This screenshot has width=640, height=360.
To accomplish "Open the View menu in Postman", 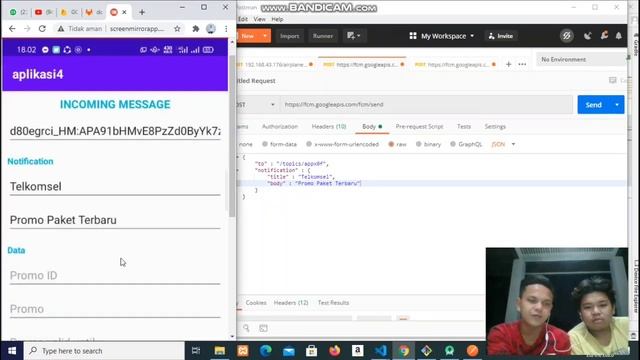I will [x=259, y=19].
